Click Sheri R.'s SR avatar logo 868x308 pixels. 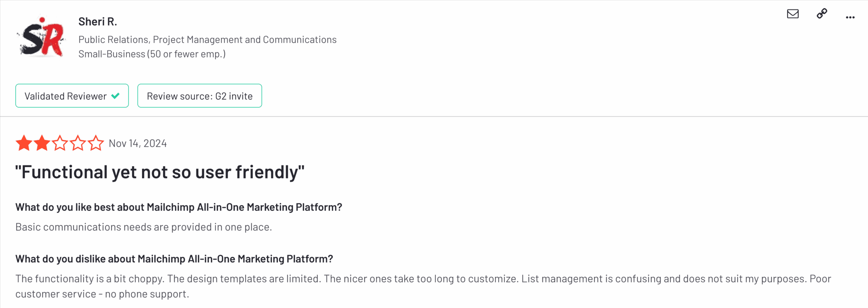(x=41, y=37)
